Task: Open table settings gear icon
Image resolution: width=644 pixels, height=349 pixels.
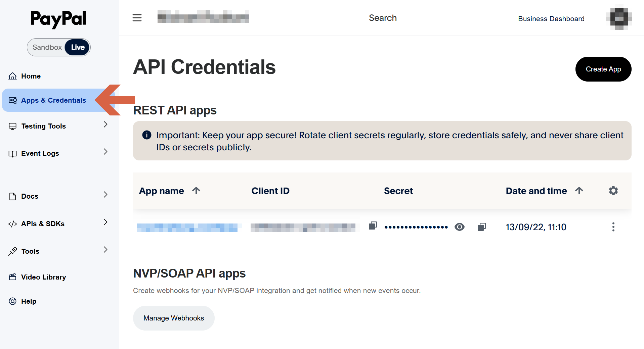Action: click(613, 191)
